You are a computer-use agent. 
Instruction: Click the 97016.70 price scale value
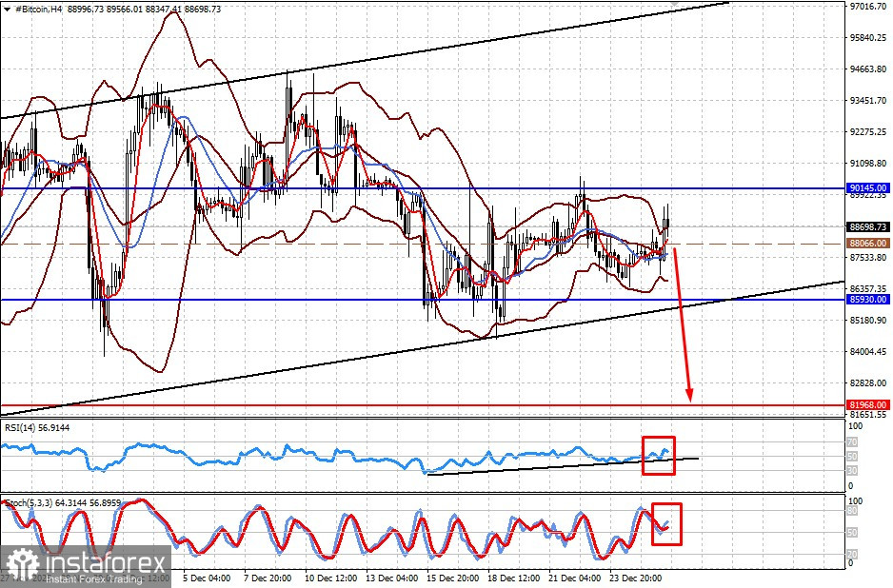[x=868, y=7]
